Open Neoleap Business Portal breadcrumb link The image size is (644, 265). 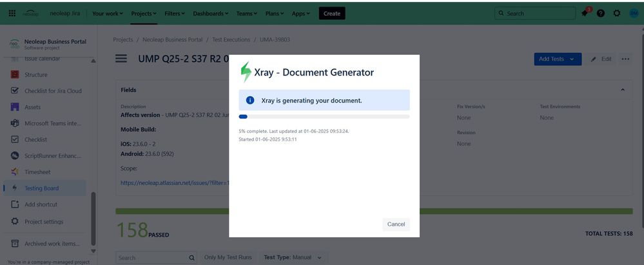tap(173, 39)
